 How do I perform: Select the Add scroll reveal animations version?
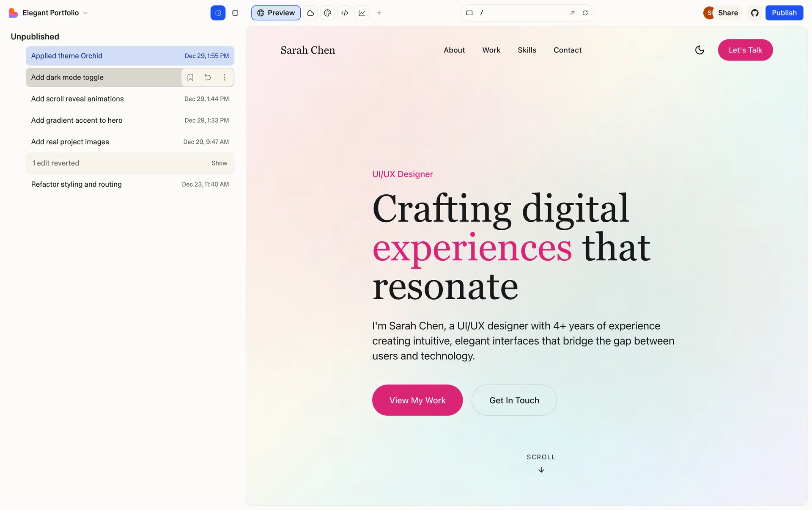pyautogui.click(x=130, y=99)
